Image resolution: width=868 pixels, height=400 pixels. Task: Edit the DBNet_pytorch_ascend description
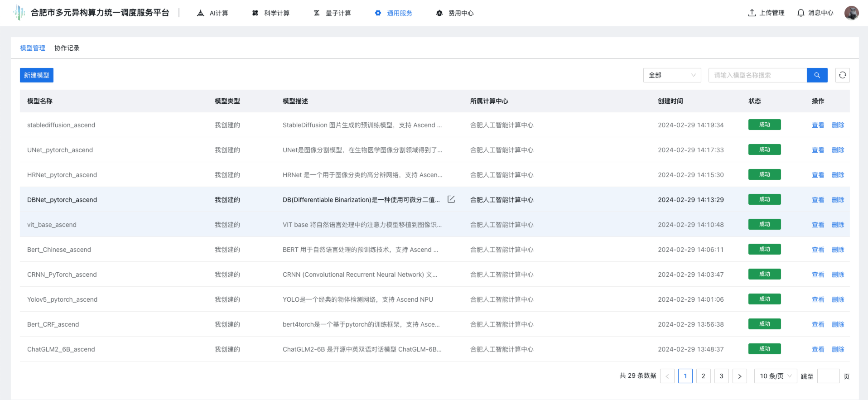451,199
